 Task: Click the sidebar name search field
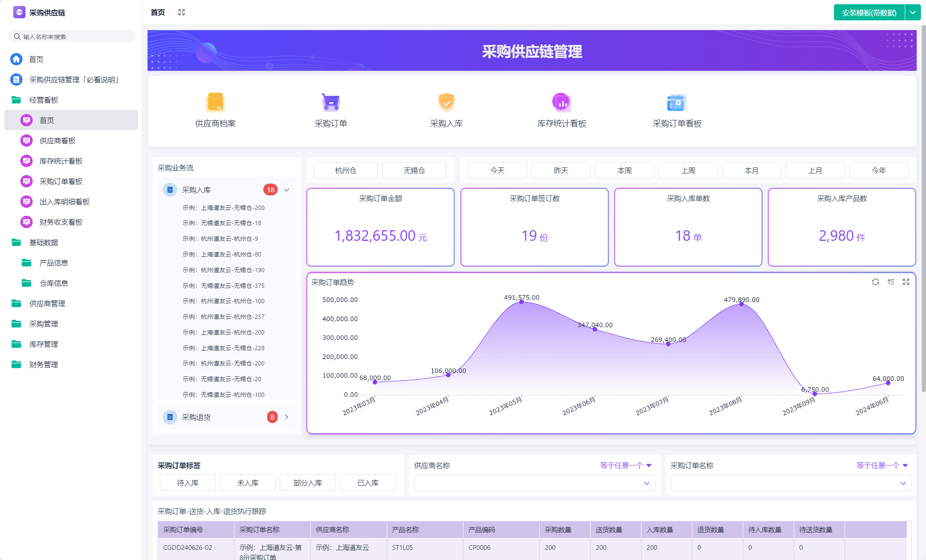pyautogui.click(x=72, y=36)
